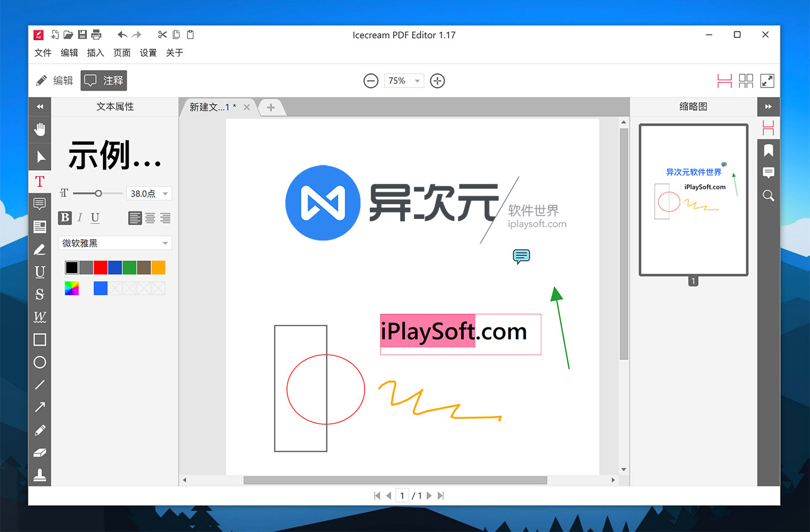Pick the Ellipse drawing tool
Viewport: 810px width, 532px height.
point(39,362)
